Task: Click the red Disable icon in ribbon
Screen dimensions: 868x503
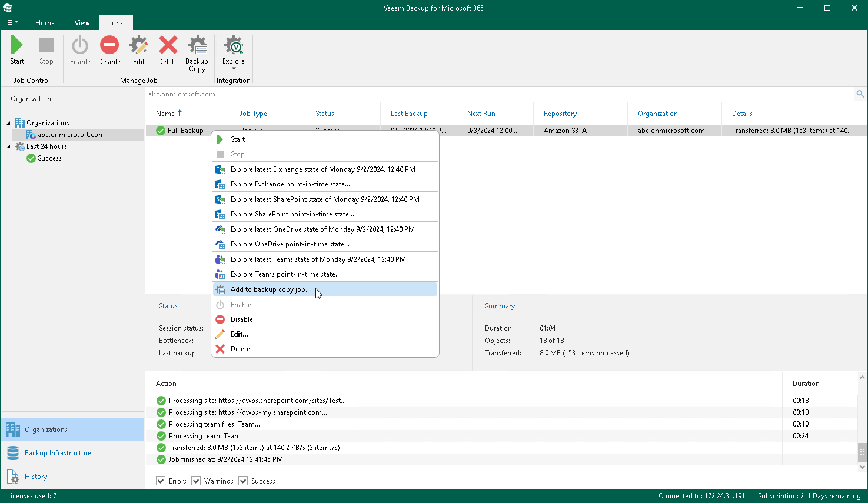Action: (x=109, y=45)
